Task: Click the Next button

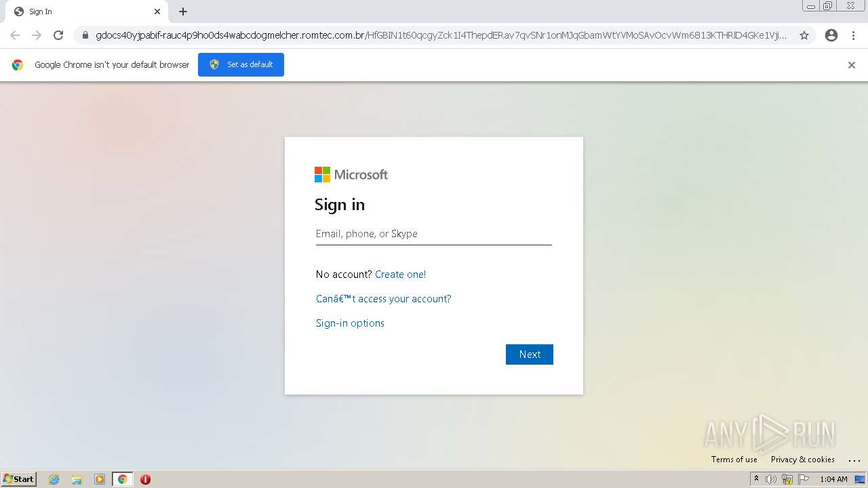Action: point(530,354)
